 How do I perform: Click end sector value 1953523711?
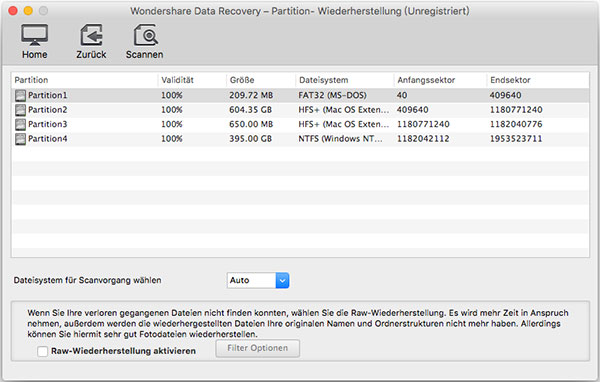[516, 139]
